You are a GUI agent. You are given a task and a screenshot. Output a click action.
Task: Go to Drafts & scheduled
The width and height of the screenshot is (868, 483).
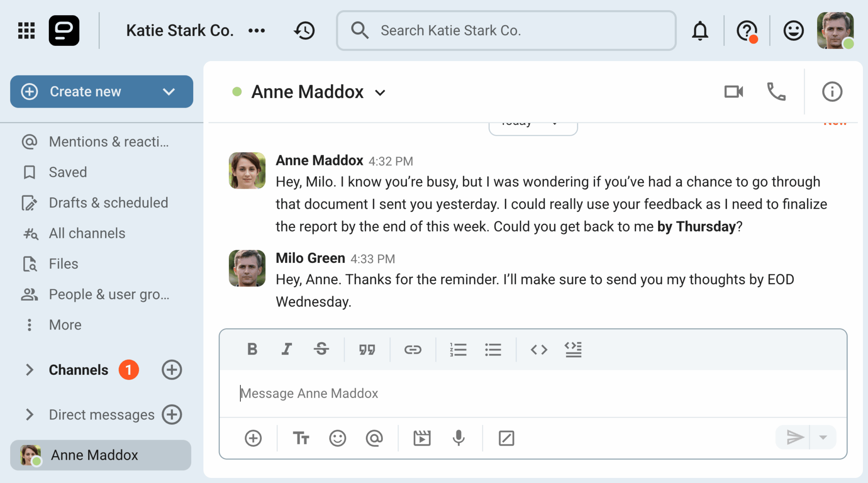click(x=108, y=203)
